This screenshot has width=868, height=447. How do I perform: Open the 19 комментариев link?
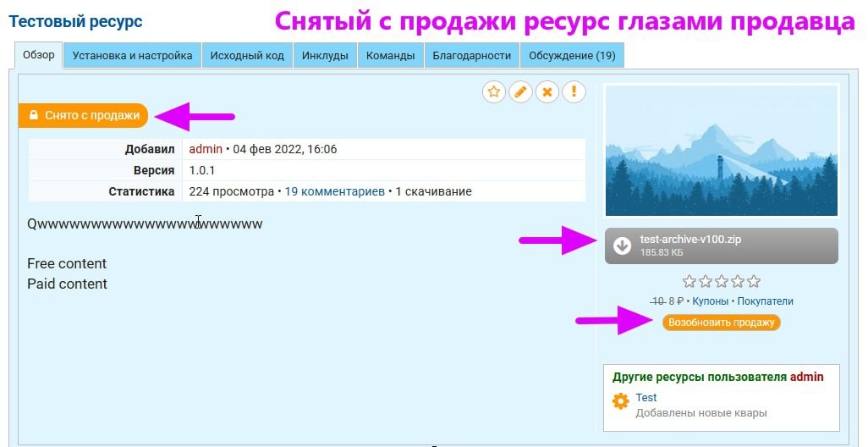[334, 191]
